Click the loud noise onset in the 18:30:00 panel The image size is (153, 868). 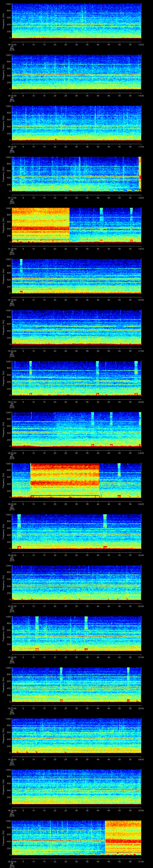(x=123, y=838)
